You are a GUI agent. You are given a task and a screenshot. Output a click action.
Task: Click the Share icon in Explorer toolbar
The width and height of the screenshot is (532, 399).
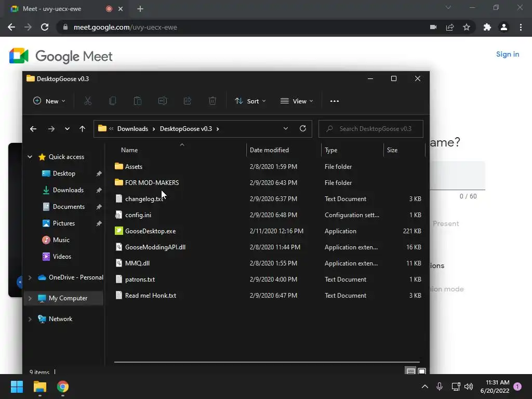pyautogui.click(x=187, y=101)
